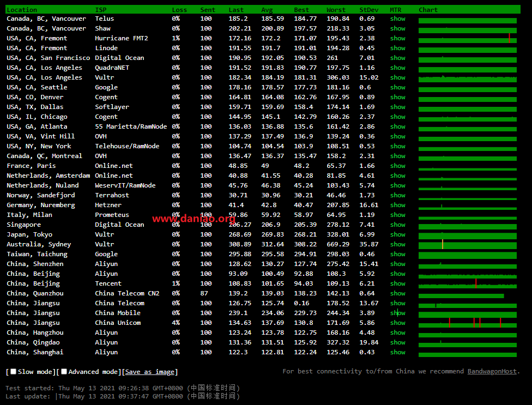
Task: Click the ISP column header
Action: (101, 10)
